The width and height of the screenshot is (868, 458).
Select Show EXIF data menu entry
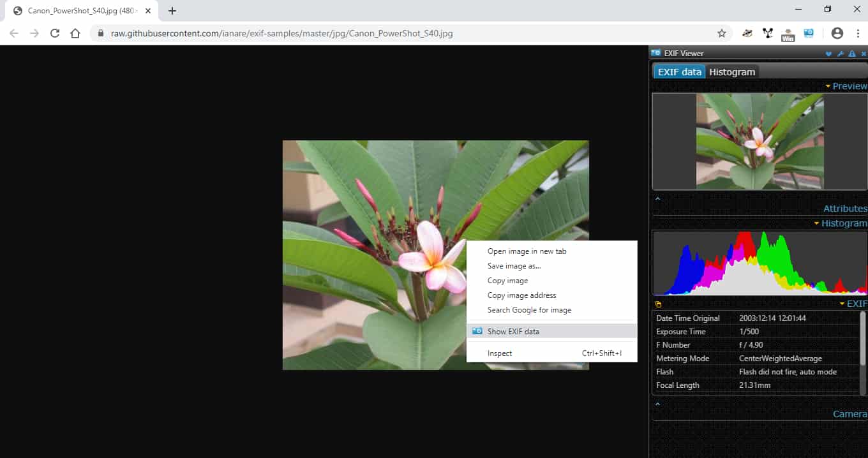pyautogui.click(x=551, y=331)
